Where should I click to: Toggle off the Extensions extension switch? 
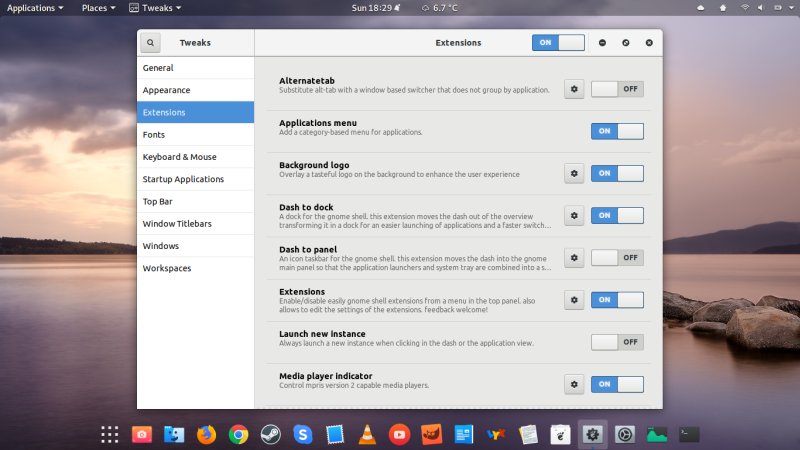click(x=617, y=300)
